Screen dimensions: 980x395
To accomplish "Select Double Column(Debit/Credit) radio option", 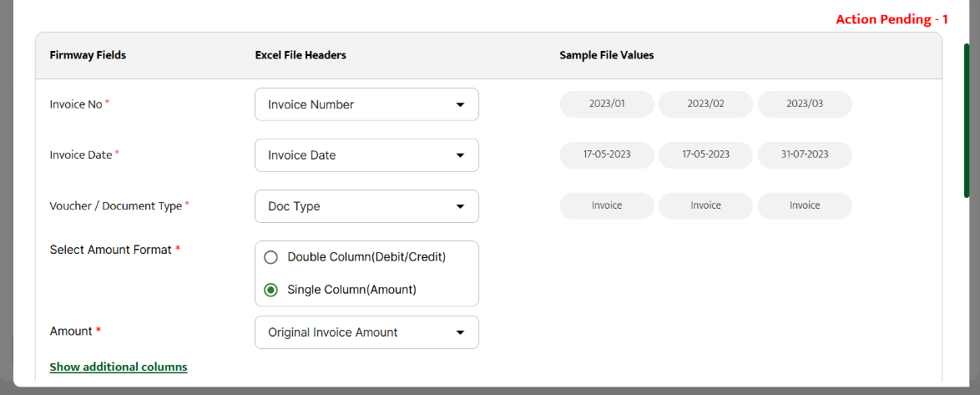I will click(x=270, y=257).
